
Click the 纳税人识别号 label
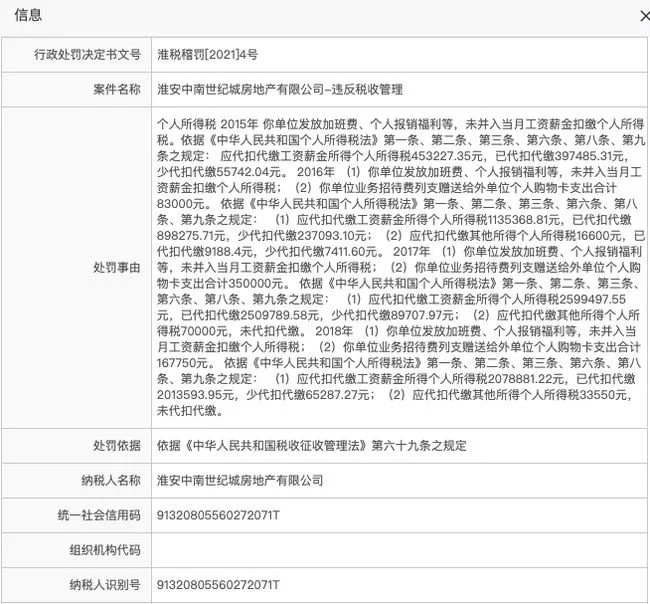pos(105,585)
